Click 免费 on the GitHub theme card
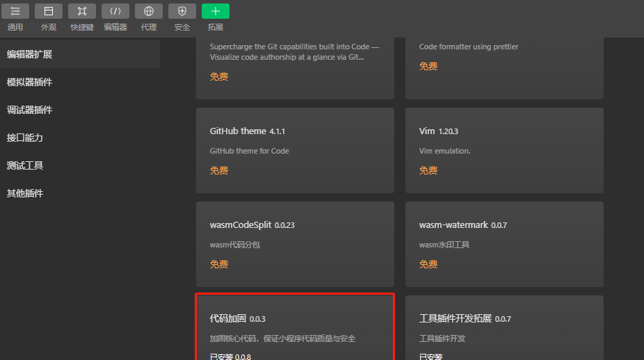 pos(219,170)
